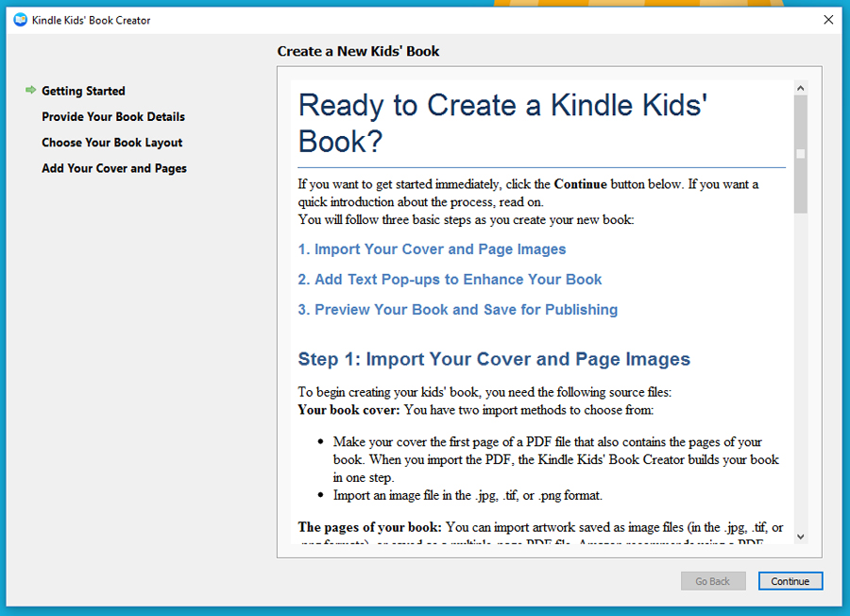Close the Kindle Kids' Book Creator window
The image size is (850, 616).
pyautogui.click(x=828, y=20)
